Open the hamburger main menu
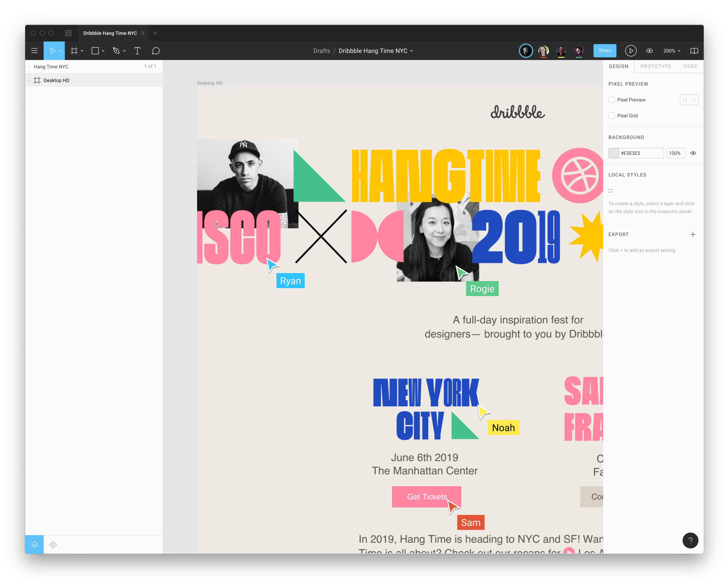728x578 pixels. [x=34, y=51]
